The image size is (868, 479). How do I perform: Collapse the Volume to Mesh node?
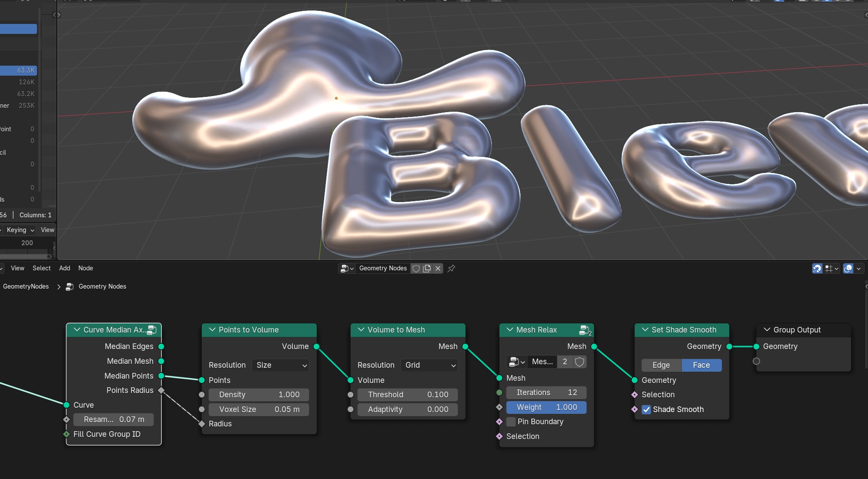pos(361,330)
